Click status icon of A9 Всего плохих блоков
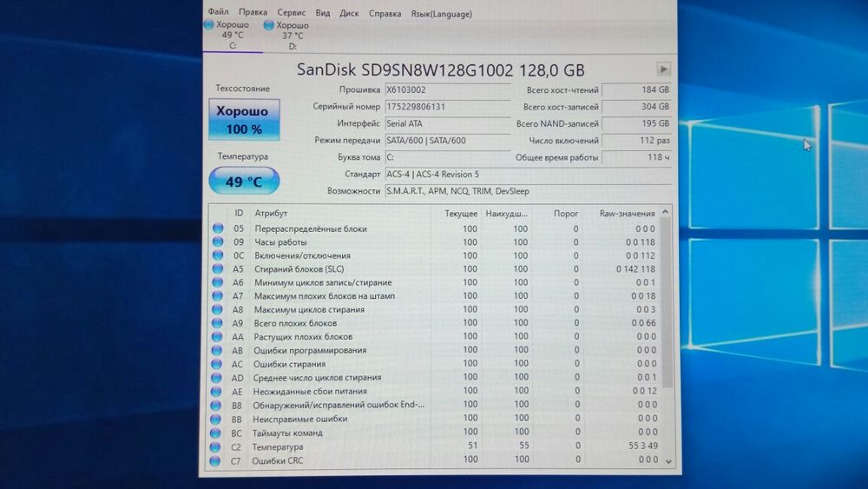This screenshot has height=489, width=868. click(217, 323)
